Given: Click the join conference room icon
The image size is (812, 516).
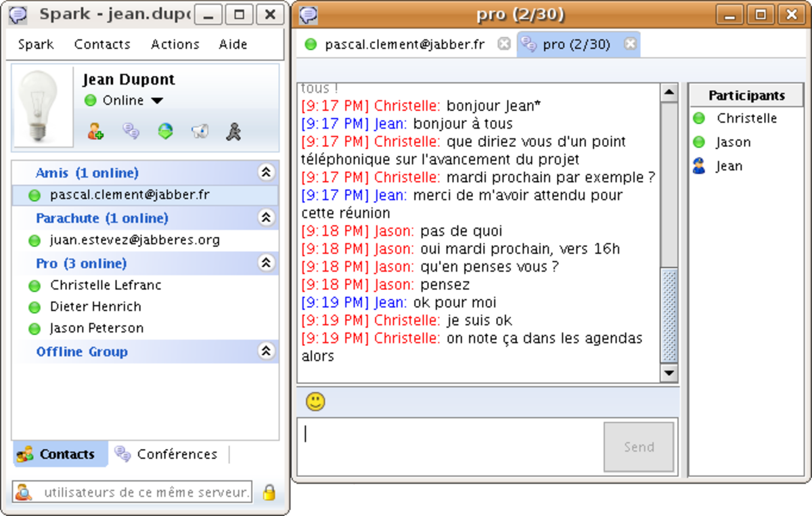Looking at the screenshot, I should (x=131, y=131).
